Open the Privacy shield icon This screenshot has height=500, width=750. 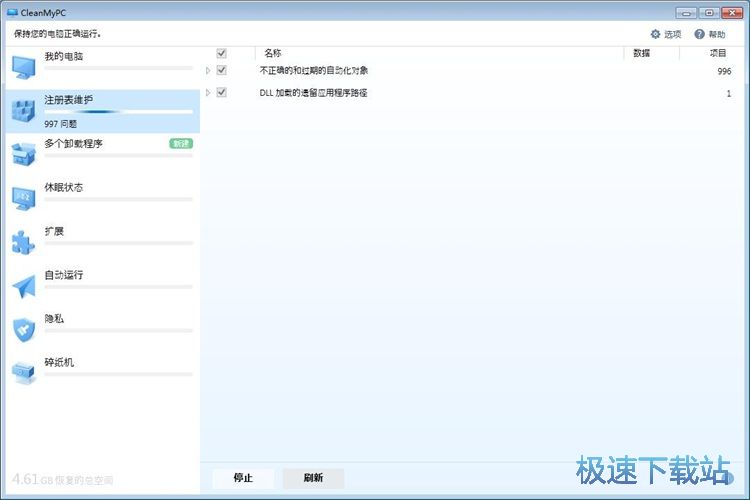[23, 330]
